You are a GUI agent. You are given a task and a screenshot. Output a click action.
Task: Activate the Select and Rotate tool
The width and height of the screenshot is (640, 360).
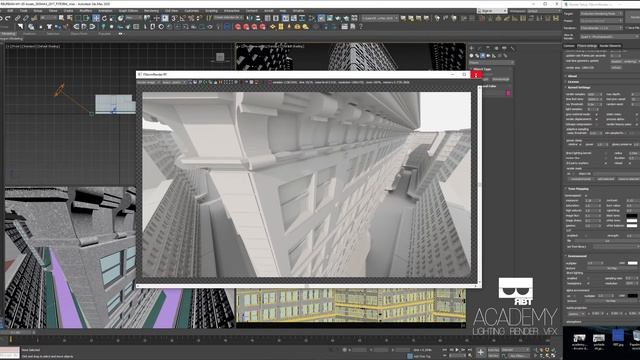104,18
